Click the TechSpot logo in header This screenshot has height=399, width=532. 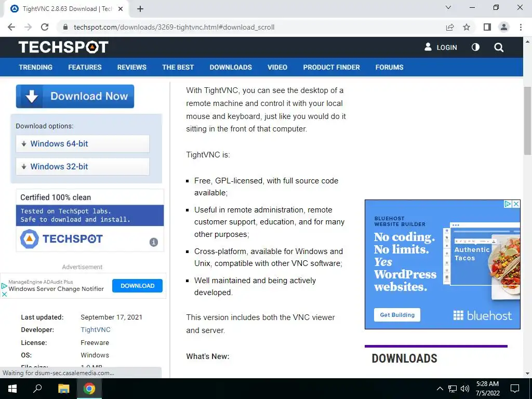pyautogui.click(x=63, y=47)
